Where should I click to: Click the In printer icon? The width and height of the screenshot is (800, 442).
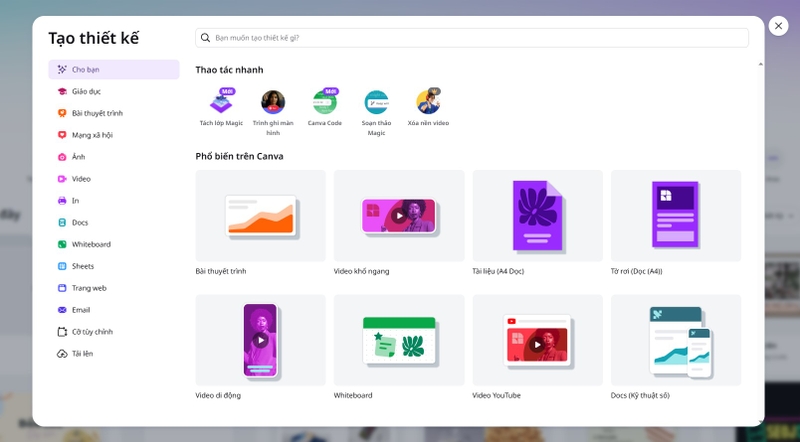click(x=62, y=201)
